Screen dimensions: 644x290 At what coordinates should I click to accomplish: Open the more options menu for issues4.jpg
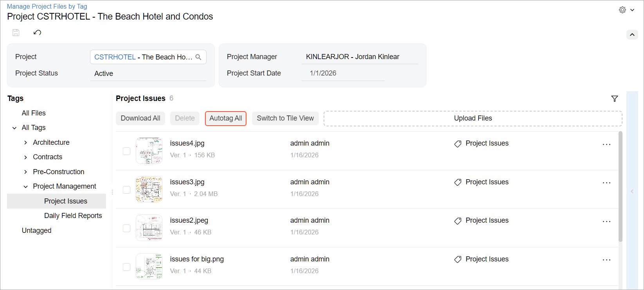pos(606,144)
